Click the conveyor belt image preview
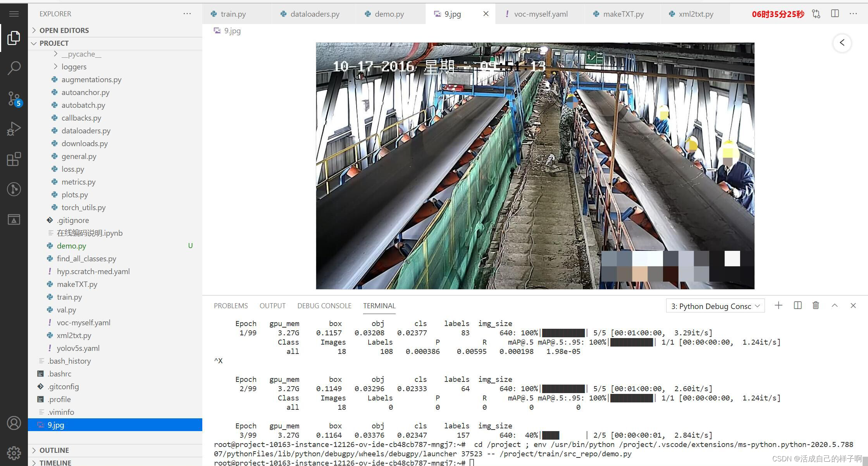This screenshot has width=868, height=466. (535, 166)
